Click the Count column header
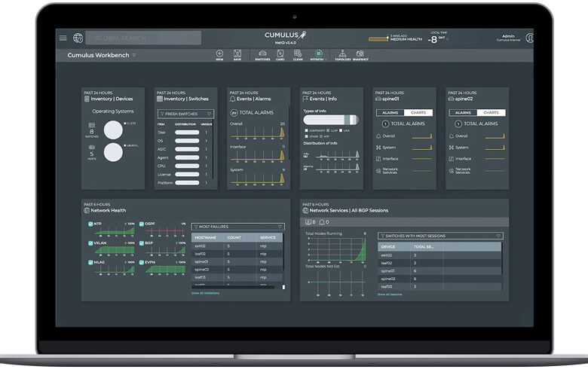The width and height of the screenshot is (588, 369). pyautogui.click(x=234, y=237)
